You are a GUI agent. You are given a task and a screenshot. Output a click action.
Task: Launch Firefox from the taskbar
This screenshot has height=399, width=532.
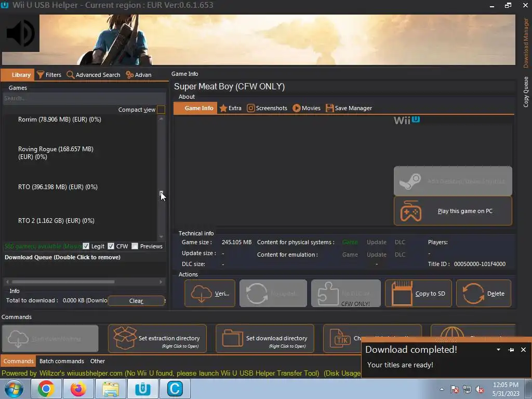click(x=78, y=389)
